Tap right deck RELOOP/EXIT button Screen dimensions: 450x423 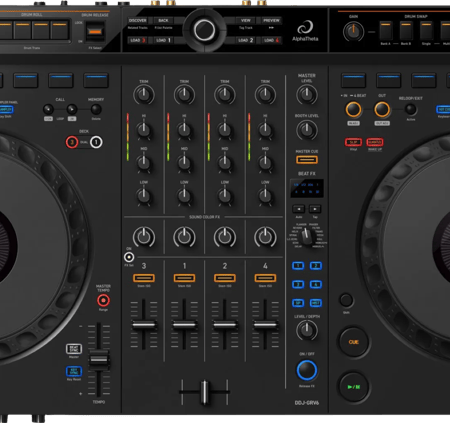coord(411,109)
